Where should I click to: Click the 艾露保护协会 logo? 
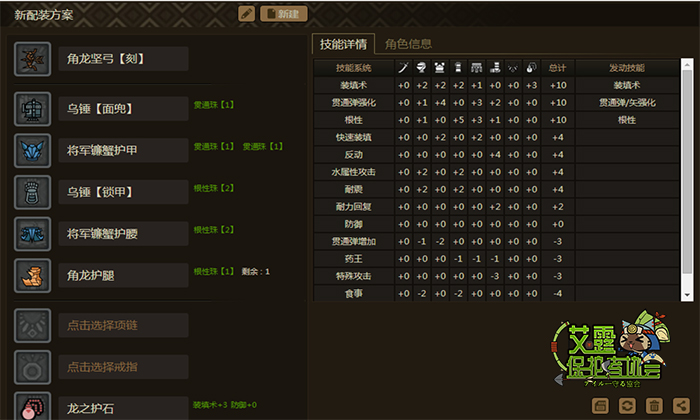pyautogui.click(x=610, y=349)
